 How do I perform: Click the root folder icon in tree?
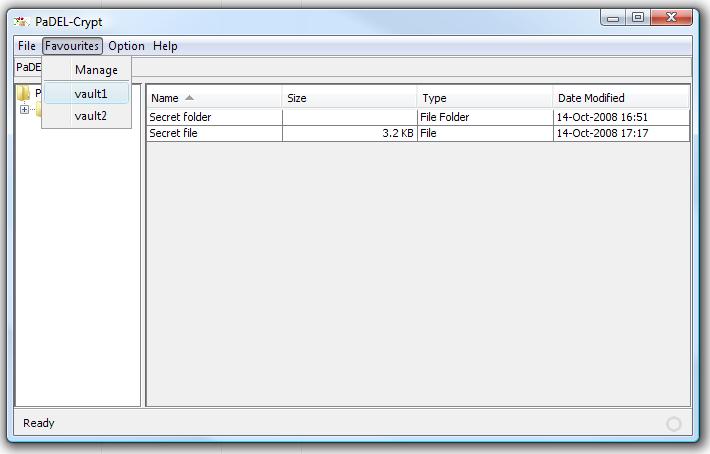[24, 93]
